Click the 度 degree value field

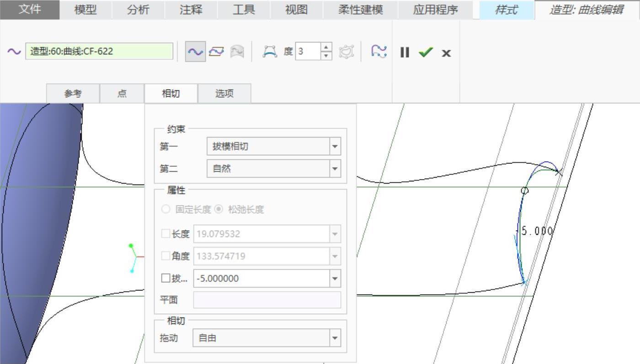point(308,51)
